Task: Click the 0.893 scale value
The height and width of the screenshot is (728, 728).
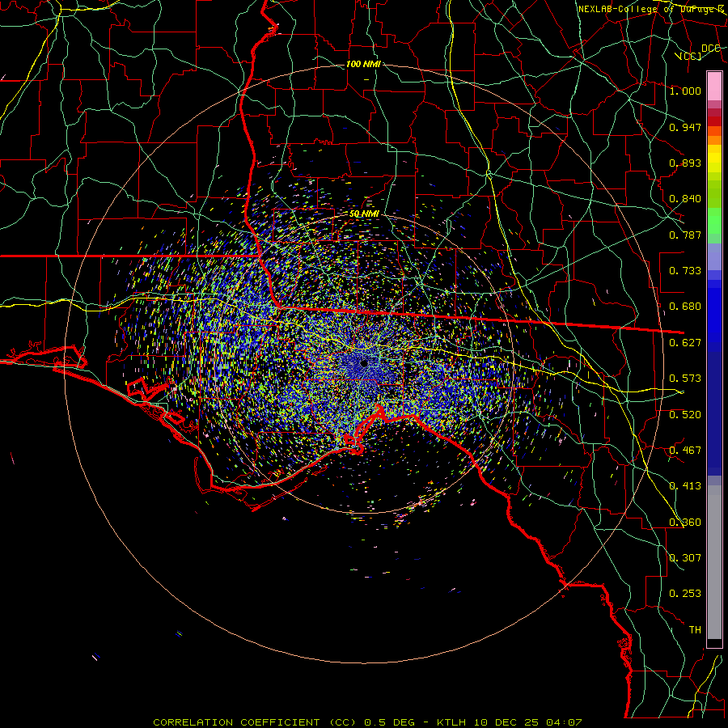Action: click(x=685, y=163)
